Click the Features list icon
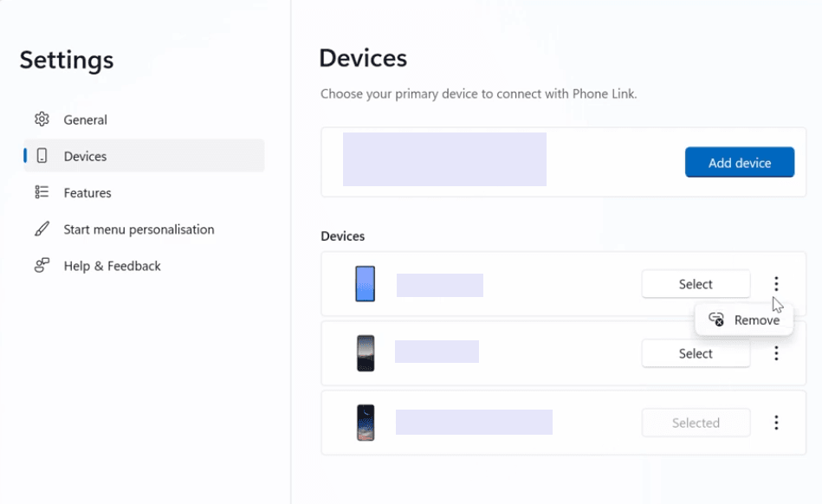Image resolution: width=822 pixels, height=504 pixels. 42,193
